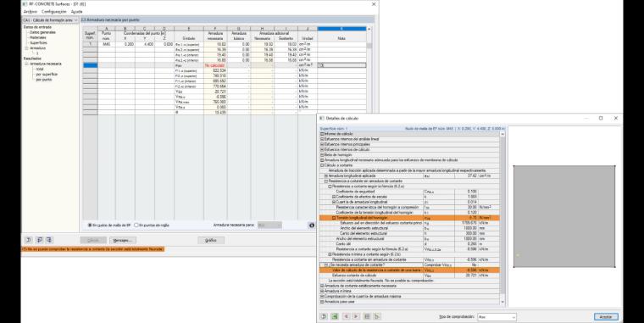This screenshot has width=644, height=323.
Task: Select 'total' under Armadura necesaria
Action: pos(40,69)
